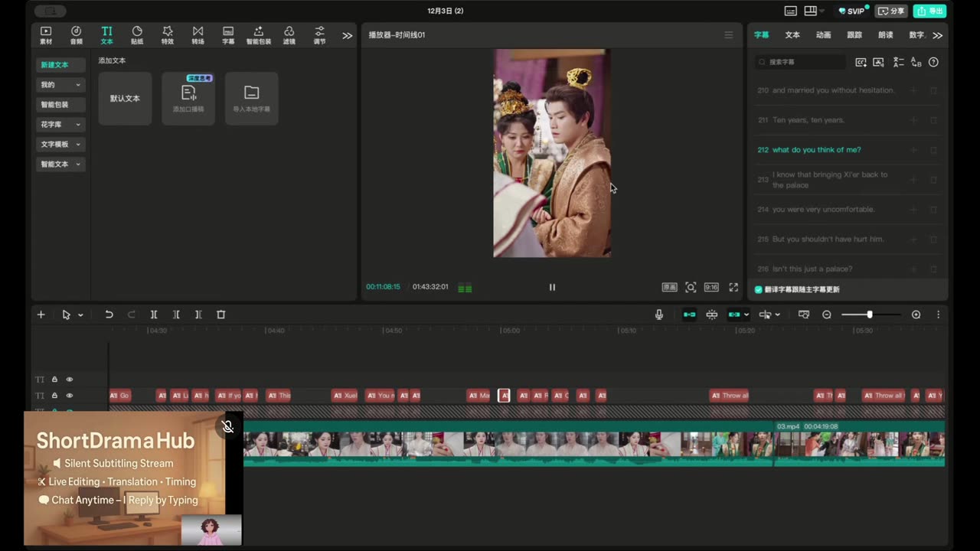Click the translate captions 文A icon

click(898, 62)
